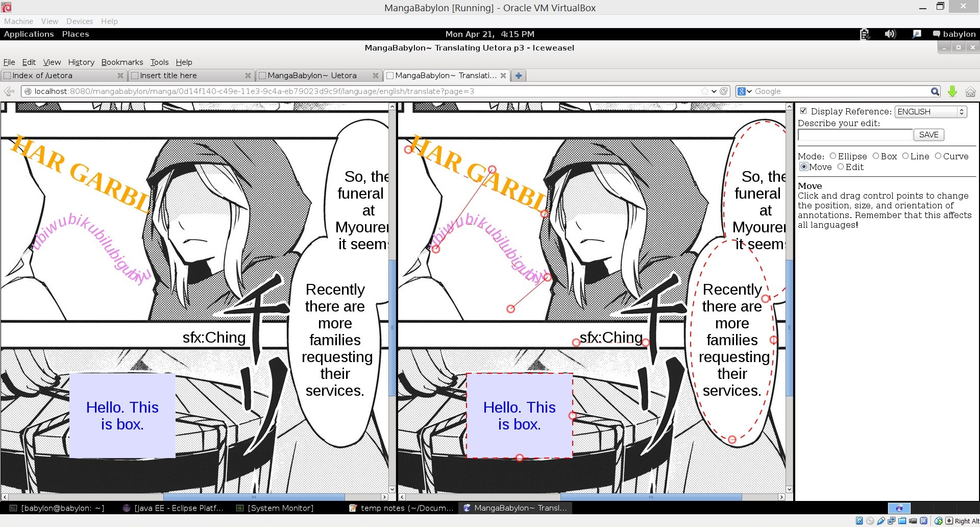Screen dimensions: 980x527
Task: Click the left handle of sfx:Ching line
Action: (576, 343)
